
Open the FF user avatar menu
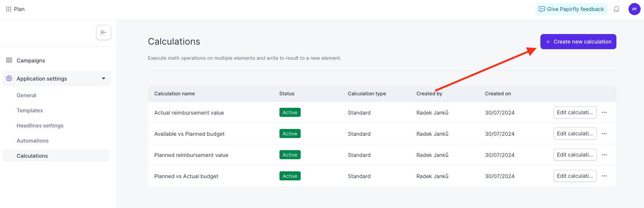click(x=635, y=9)
